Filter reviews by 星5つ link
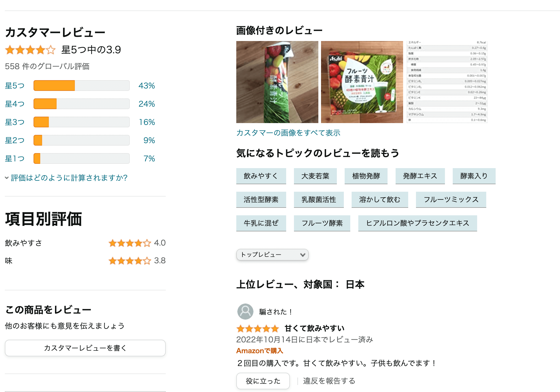560x392 pixels. click(15, 86)
